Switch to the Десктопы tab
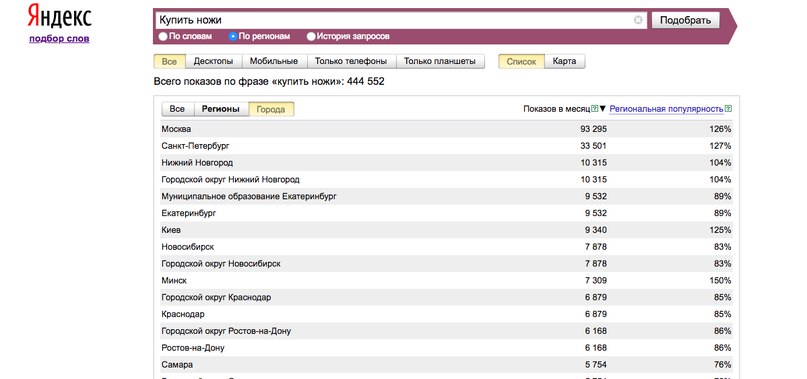 (213, 61)
